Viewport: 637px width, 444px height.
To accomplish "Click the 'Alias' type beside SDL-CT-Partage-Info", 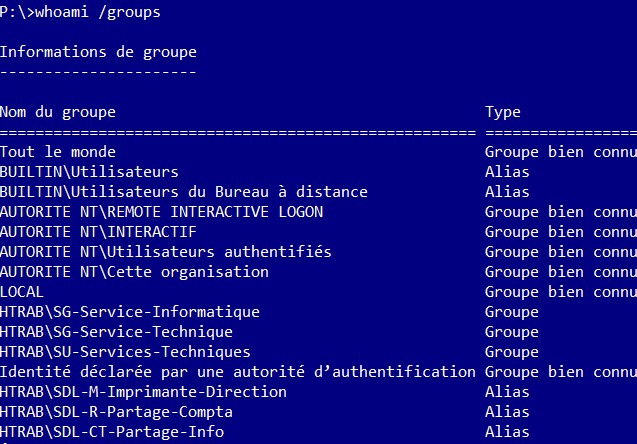I will (507, 432).
